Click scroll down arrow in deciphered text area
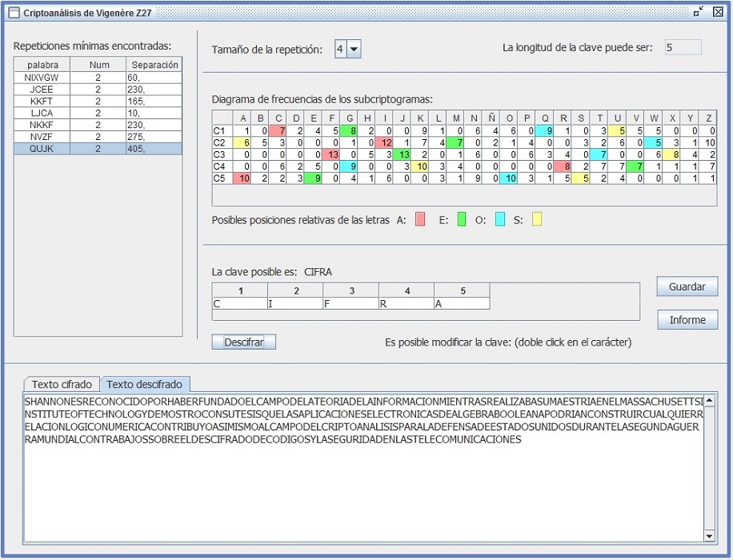Screen dimensions: 733x560 (x=708, y=536)
